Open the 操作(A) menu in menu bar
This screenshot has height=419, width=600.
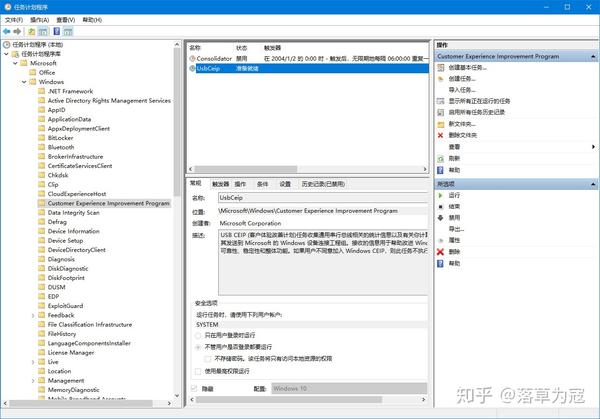[x=39, y=20]
